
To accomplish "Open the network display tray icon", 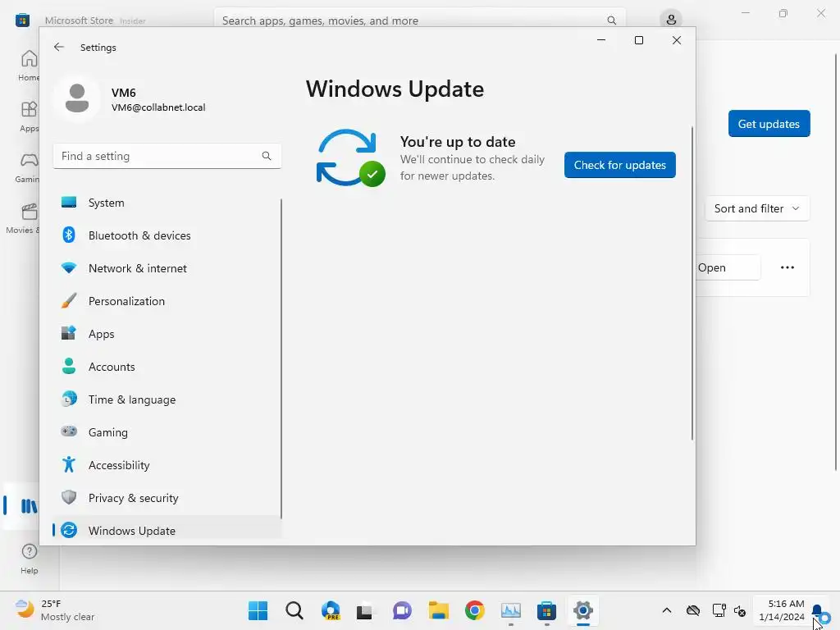I will pos(719,610).
